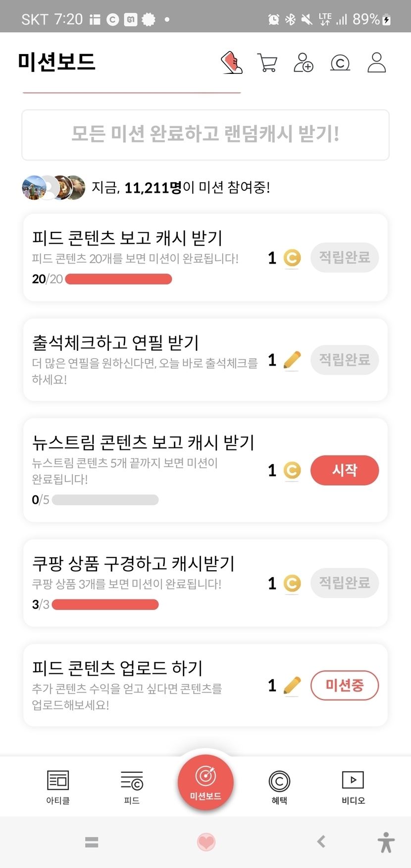This screenshot has width=411, height=868.
Task: Open the cash coin icon in header
Action: pyautogui.click(x=340, y=63)
